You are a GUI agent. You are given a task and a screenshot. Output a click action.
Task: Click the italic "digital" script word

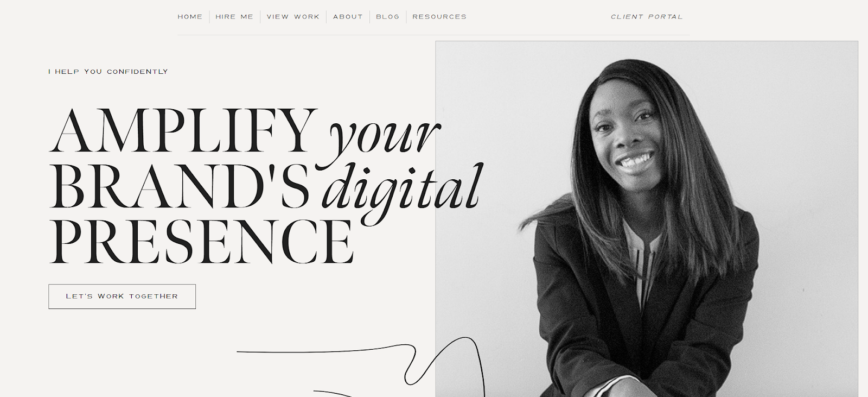[x=403, y=191]
